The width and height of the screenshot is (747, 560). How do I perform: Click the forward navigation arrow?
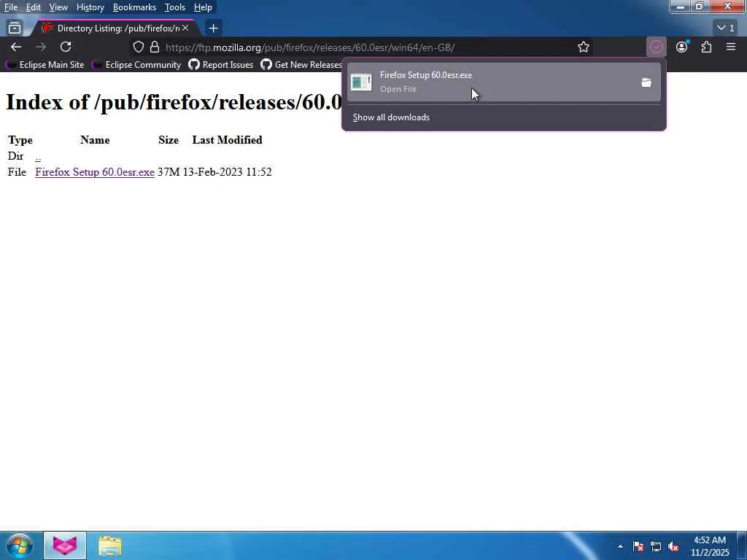(x=41, y=47)
